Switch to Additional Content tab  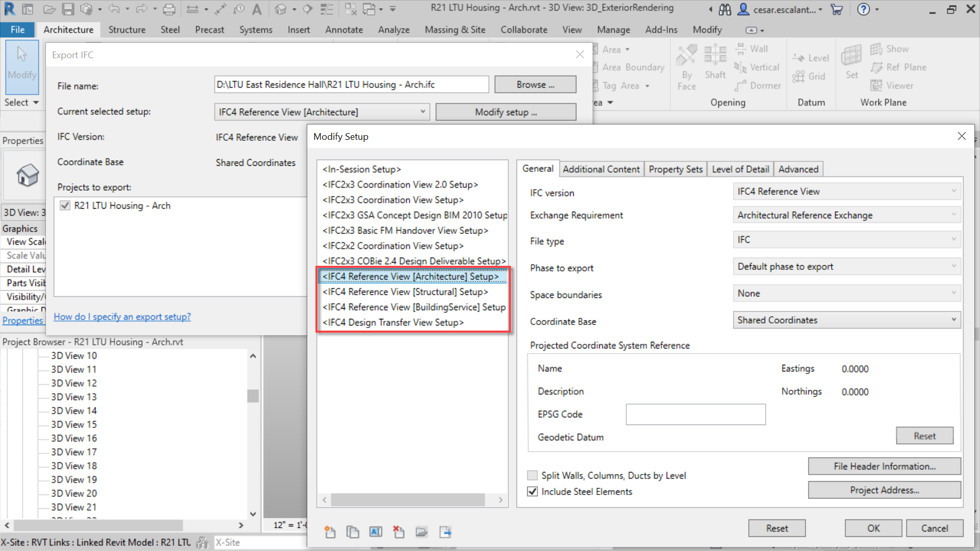coord(601,169)
